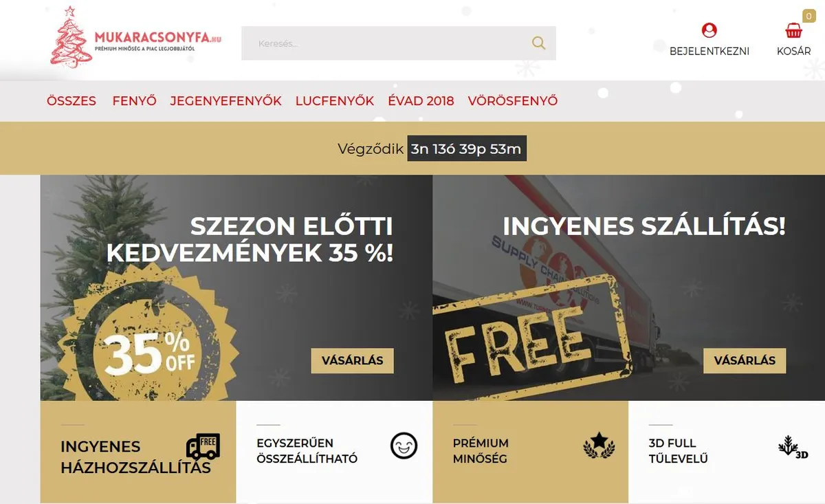The height and width of the screenshot is (504, 825).
Task: Click the 3D needle branch icon
Action: (x=793, y=447)
